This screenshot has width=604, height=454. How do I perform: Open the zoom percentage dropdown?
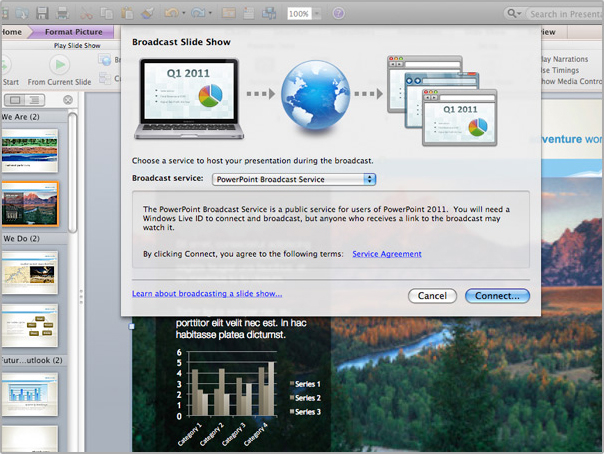(x=316, y=14)
